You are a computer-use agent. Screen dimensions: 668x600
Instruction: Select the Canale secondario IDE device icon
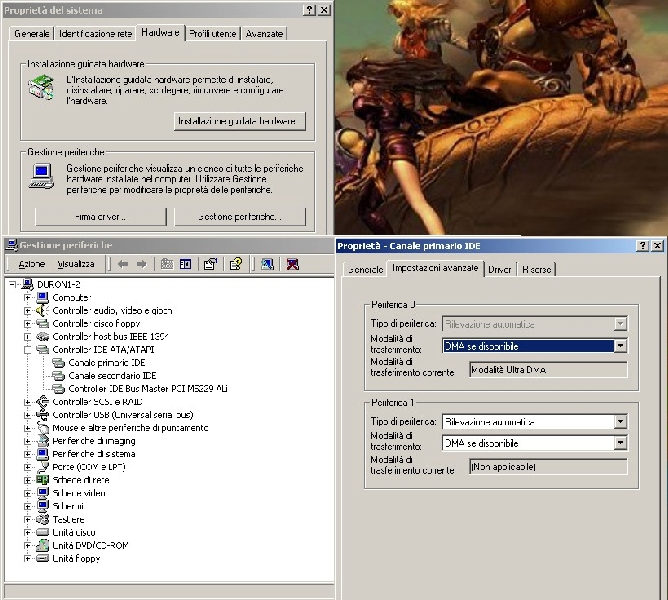58,376
